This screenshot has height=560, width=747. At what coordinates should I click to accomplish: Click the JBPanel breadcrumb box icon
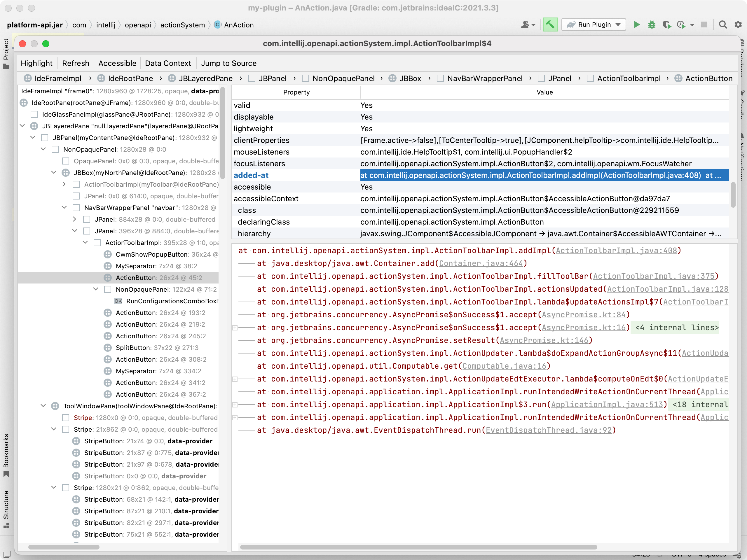click(252, 78)
